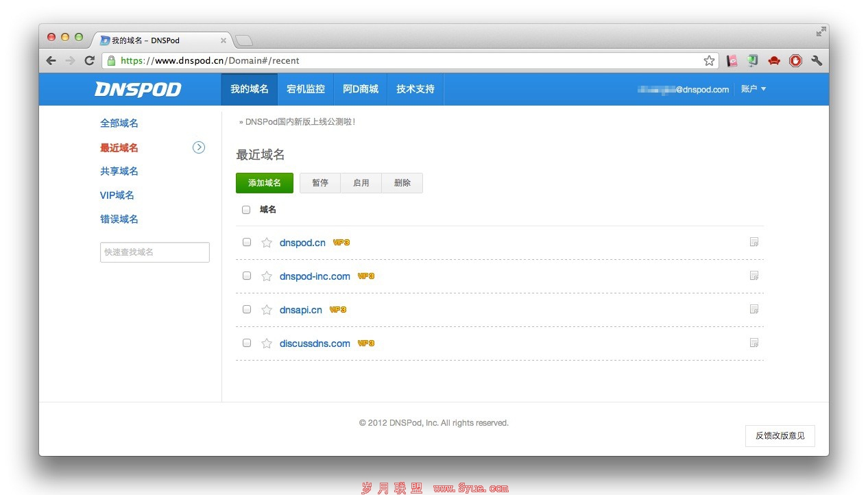This screenshot has height=495, width=868.
Task: Open notes icon for dnsapi.cn row
Action: click(754, 309)
